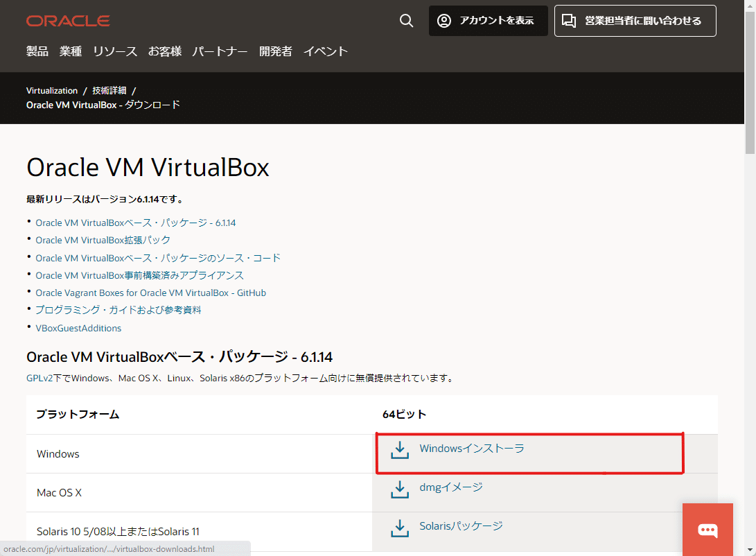Click the chat bubbles icon beside 営業担当者に問い合わせる
The width and height of the screenshot is (756, 556).
569,21
